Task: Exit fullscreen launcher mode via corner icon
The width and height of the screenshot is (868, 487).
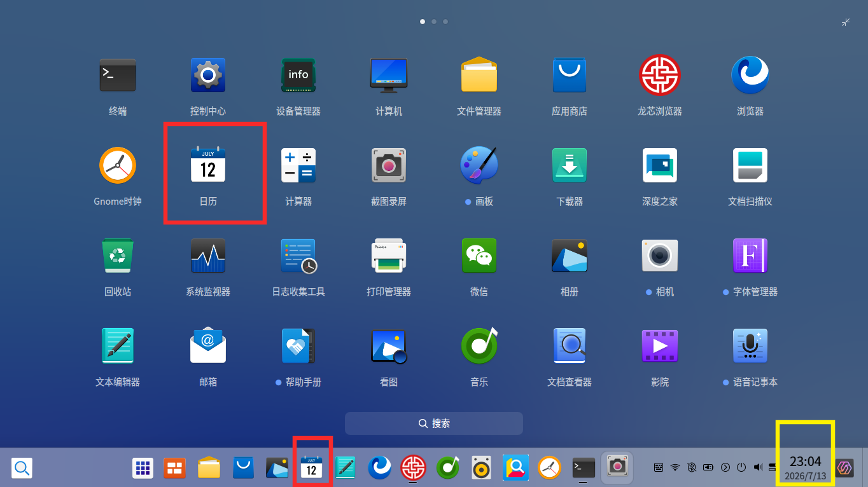Action: [846, 22]
